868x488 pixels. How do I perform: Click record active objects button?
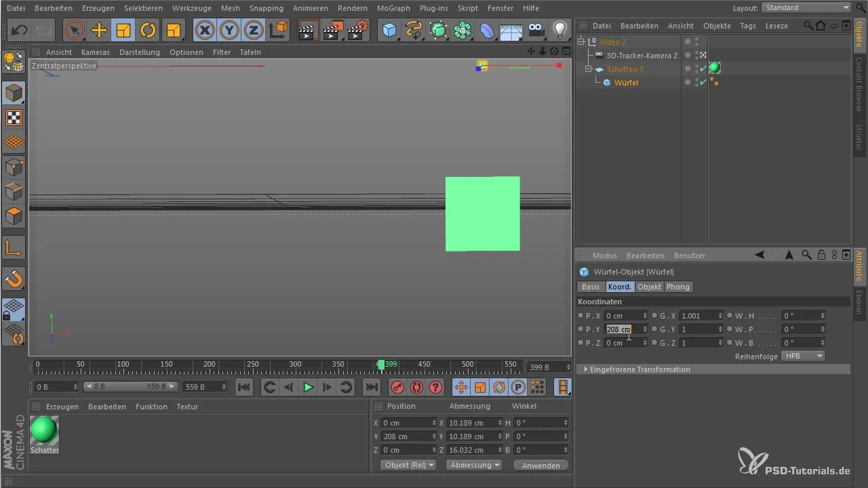[x=398, y=387]
